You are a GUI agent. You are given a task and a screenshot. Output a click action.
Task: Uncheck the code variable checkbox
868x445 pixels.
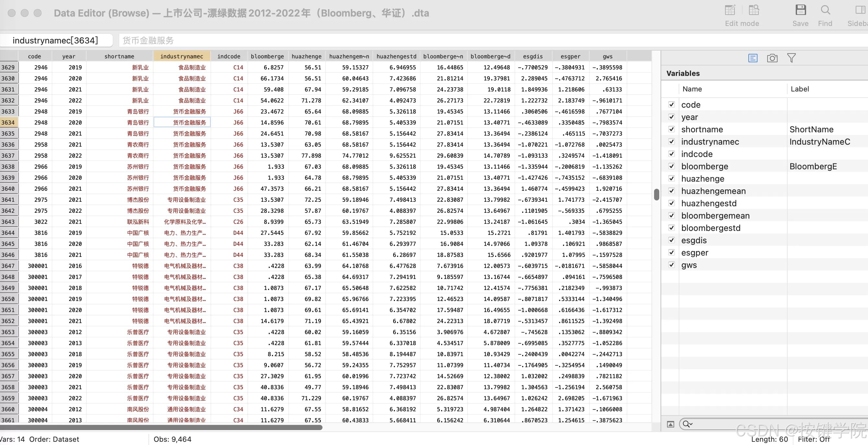click(x=671, y=104)
